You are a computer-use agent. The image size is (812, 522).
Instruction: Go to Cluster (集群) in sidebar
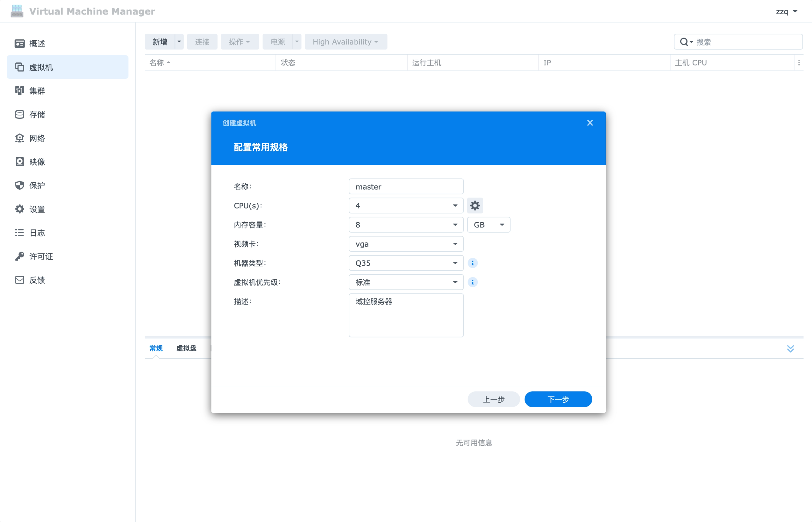click(37, 91)
